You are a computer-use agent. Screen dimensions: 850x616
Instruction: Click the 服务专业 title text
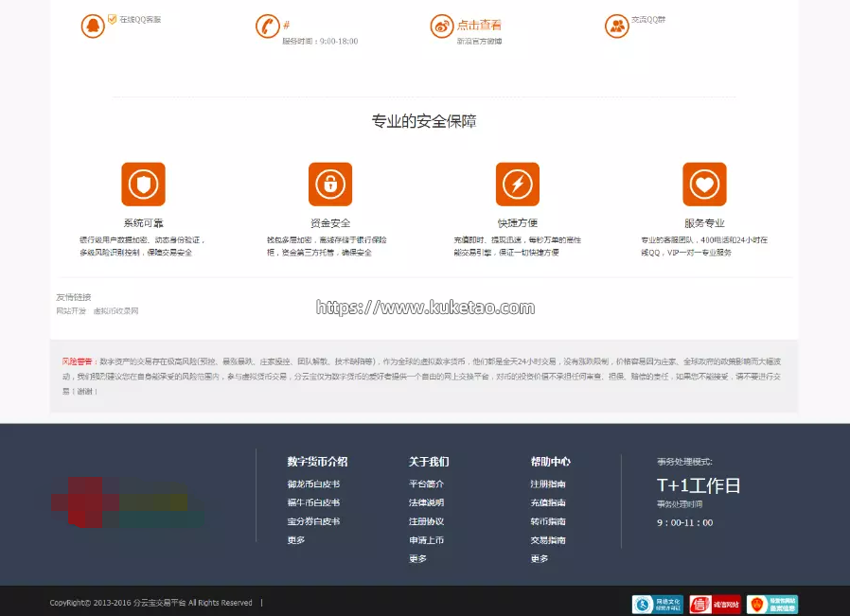click(705, 223)
